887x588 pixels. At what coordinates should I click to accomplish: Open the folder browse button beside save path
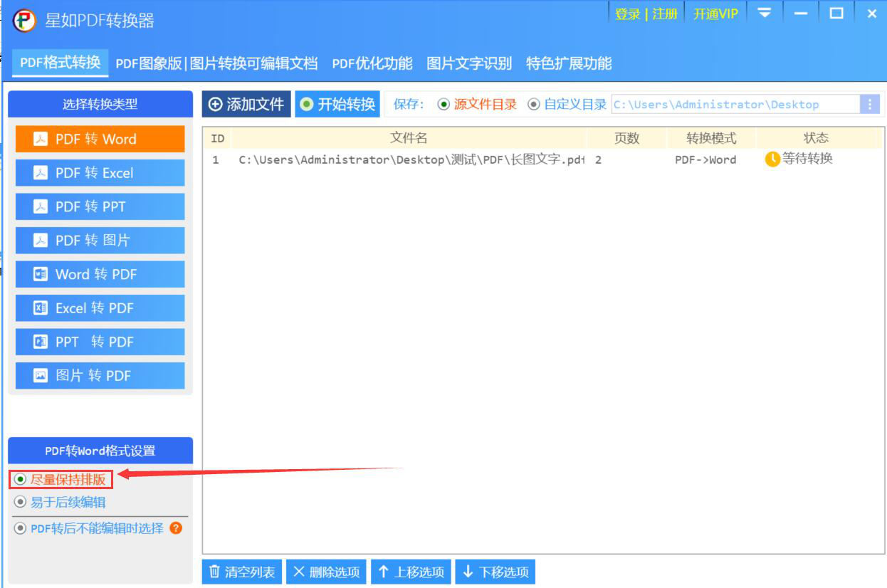tap(870, 105)
